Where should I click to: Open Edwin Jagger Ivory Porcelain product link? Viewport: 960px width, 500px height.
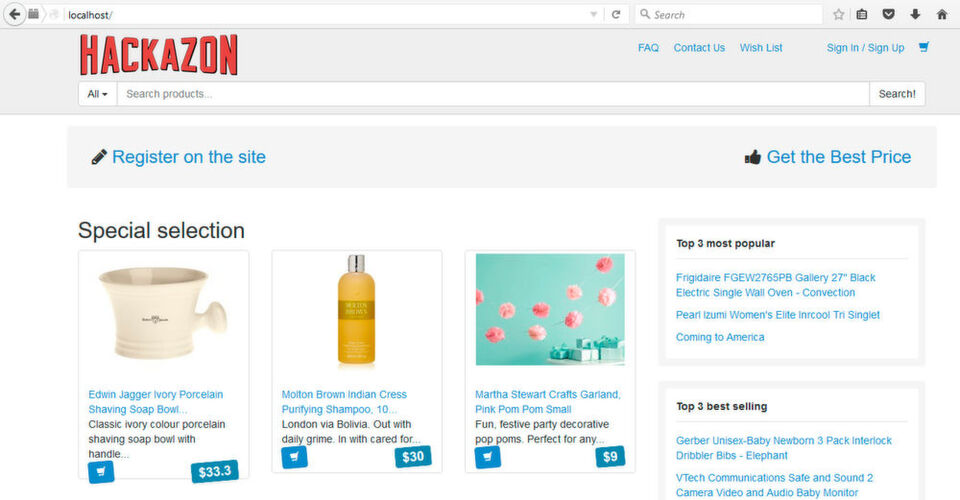156,402
